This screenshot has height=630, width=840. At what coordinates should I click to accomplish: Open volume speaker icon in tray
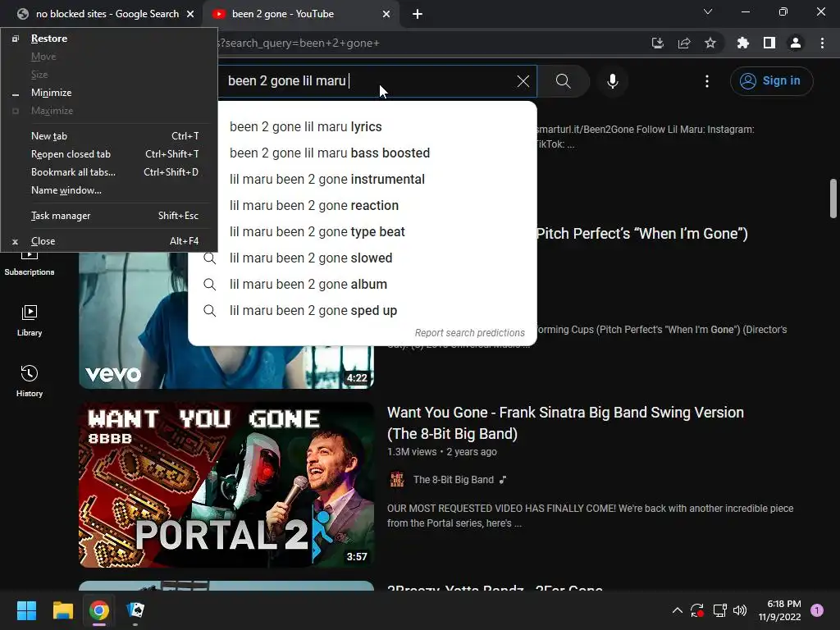click(740, 610)
